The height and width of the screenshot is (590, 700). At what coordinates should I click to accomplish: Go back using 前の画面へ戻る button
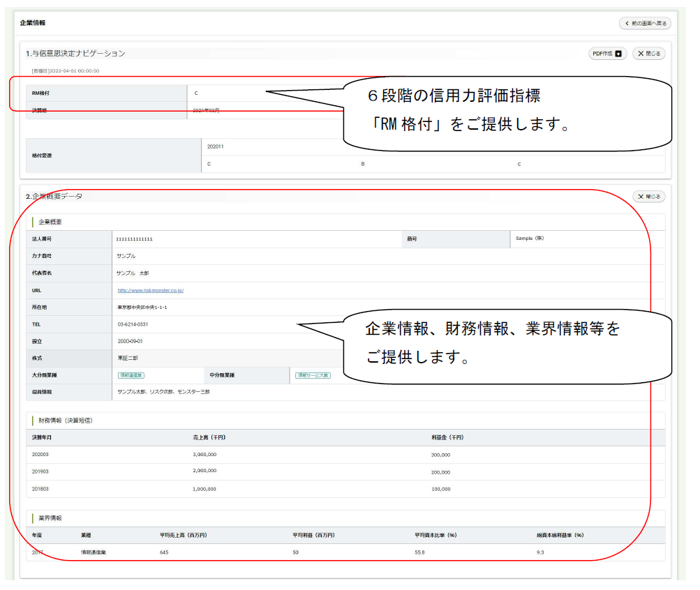coord(645,24)
